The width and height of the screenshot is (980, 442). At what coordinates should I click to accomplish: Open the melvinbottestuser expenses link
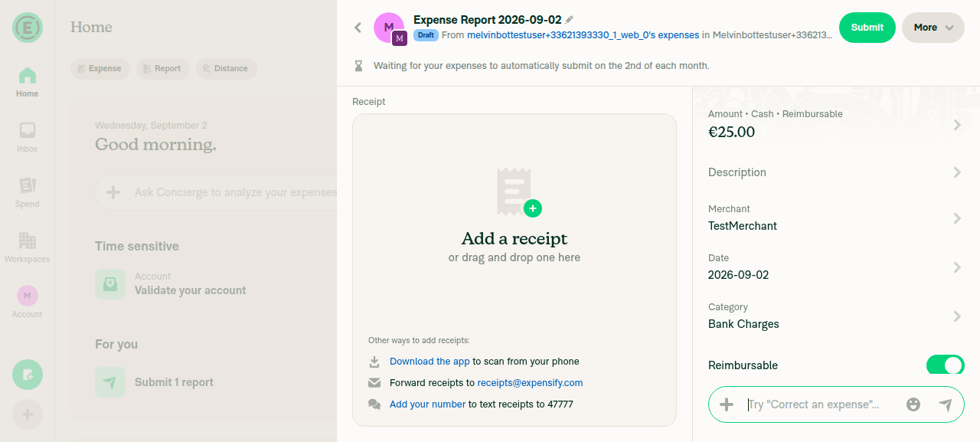pos(583,35)
